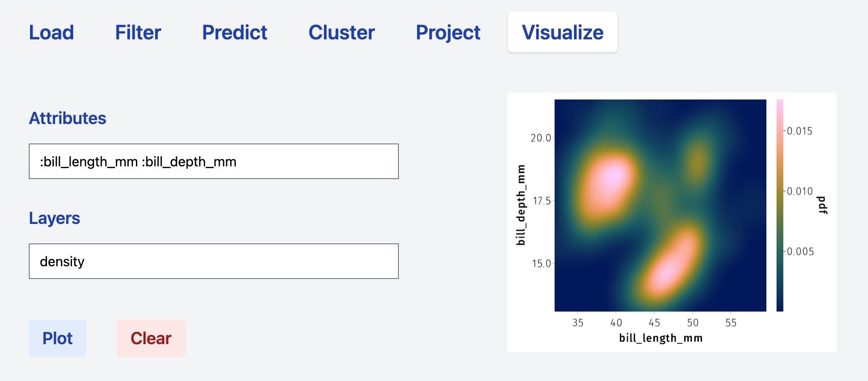Click the bill_depth_mm y-axis title
The height and width of the screenshot is (381, 868).
pyautogui.click(x=521, y=205)
